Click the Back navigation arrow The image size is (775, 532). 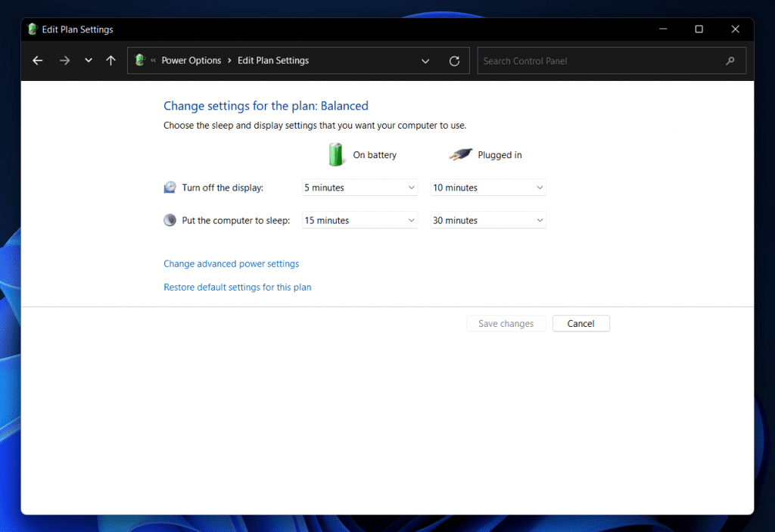37,61
